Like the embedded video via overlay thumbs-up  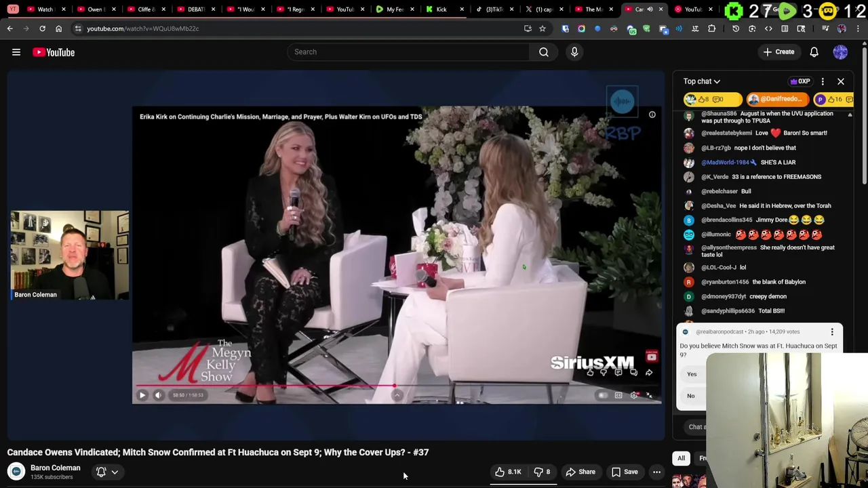pyautogui.click(x=590, y=372)
